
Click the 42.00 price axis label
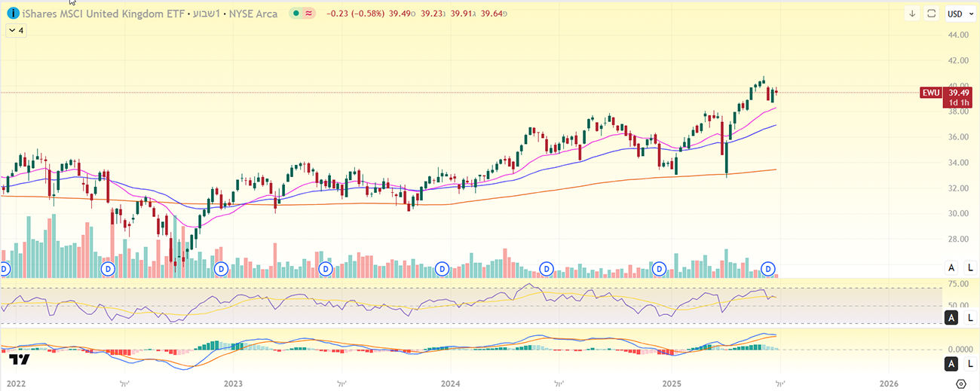pyautogui.click(x=960, y=60)
